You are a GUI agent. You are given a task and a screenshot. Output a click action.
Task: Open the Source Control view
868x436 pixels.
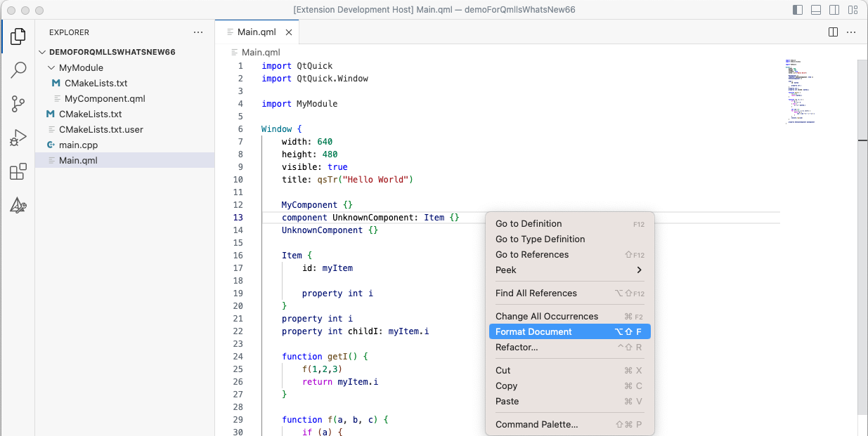[18, 102]
